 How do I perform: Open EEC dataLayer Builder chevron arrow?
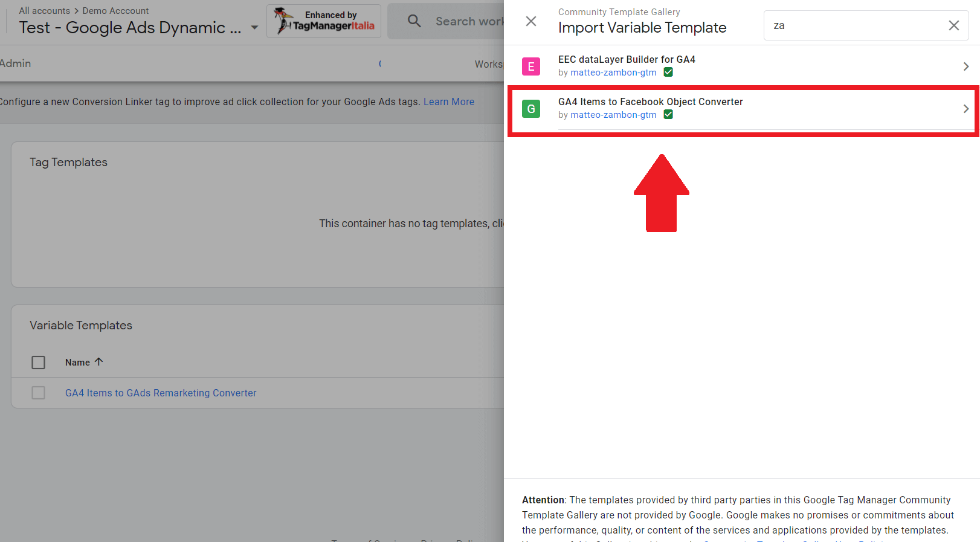(965, 66)
